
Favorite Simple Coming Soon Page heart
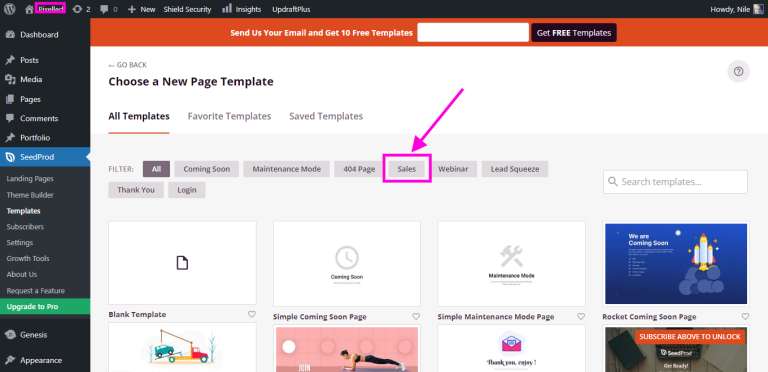(416, 317)
